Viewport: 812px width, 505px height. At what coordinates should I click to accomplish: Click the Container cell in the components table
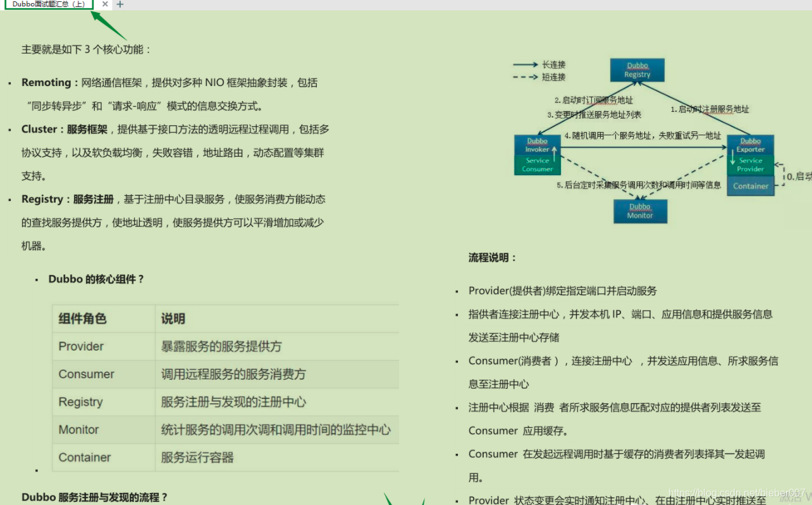click(x=104, y=458)
